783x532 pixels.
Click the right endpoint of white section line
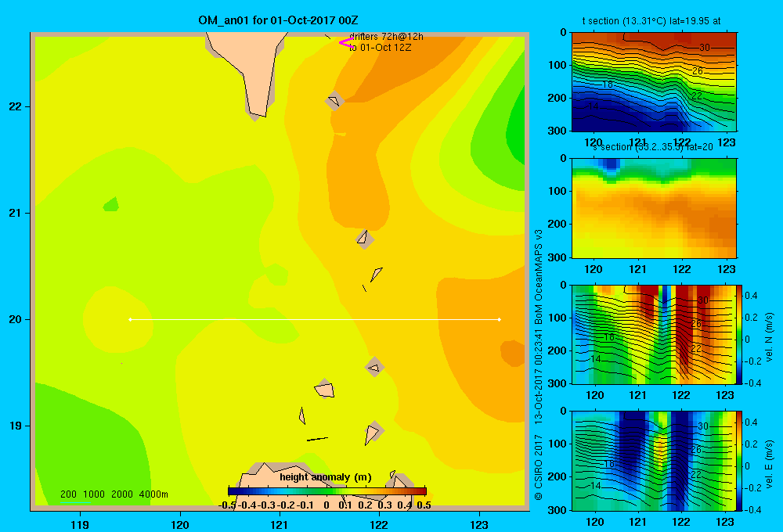pos(500,319)
